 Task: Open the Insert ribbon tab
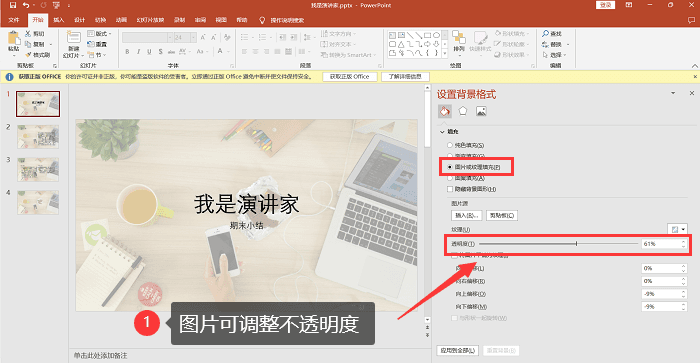58,20
